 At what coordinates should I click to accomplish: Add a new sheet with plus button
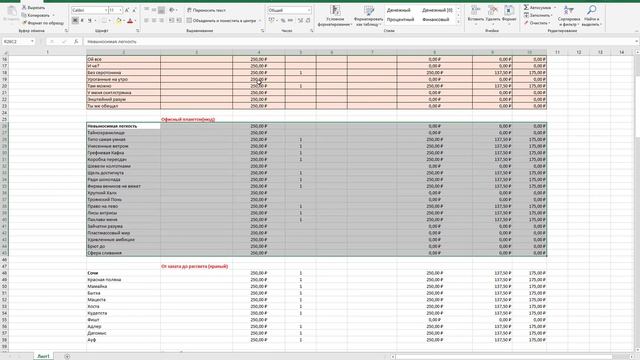coord(67,356)
